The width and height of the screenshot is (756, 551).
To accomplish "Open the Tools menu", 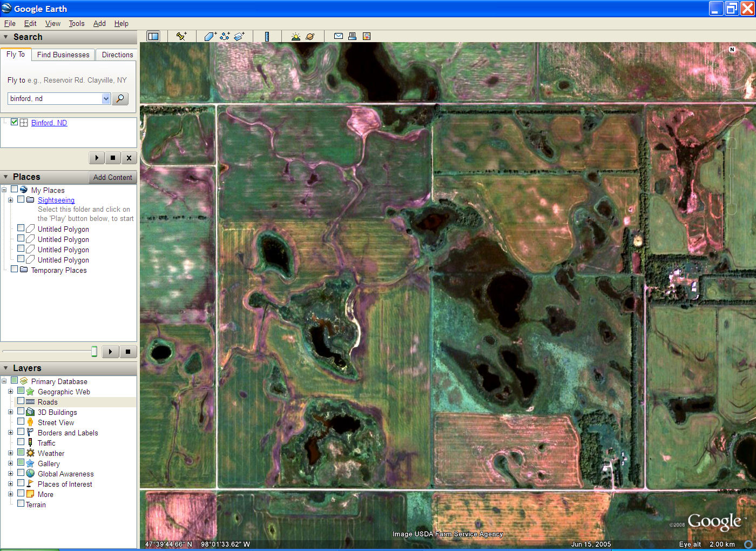I will [77, 23].
